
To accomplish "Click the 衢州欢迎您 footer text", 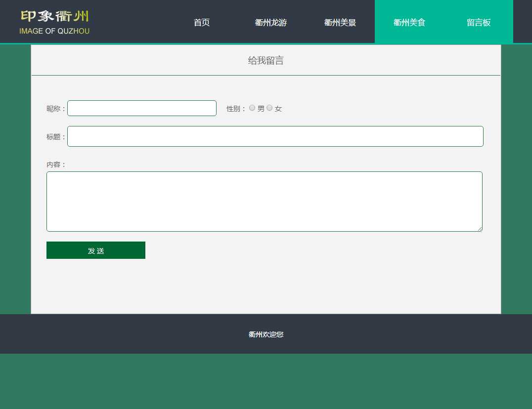I will (x=266, y=334).
